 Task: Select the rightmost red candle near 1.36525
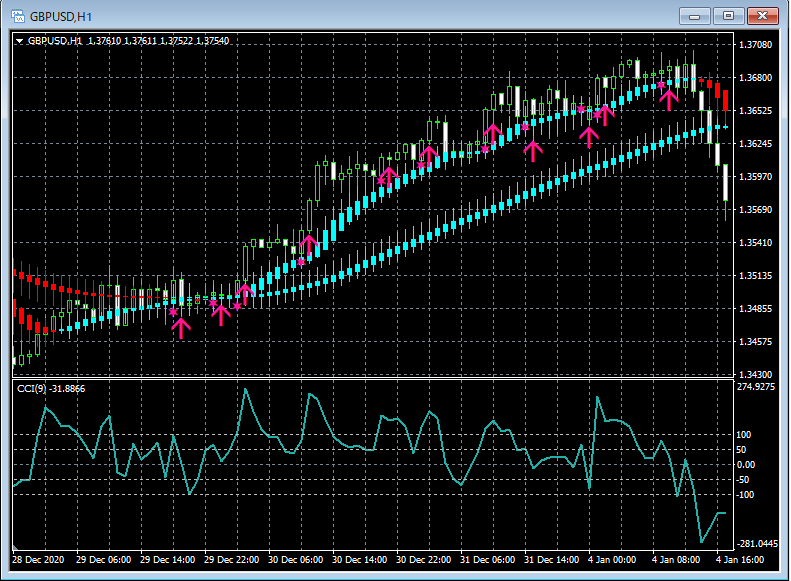tap(725, 100)
